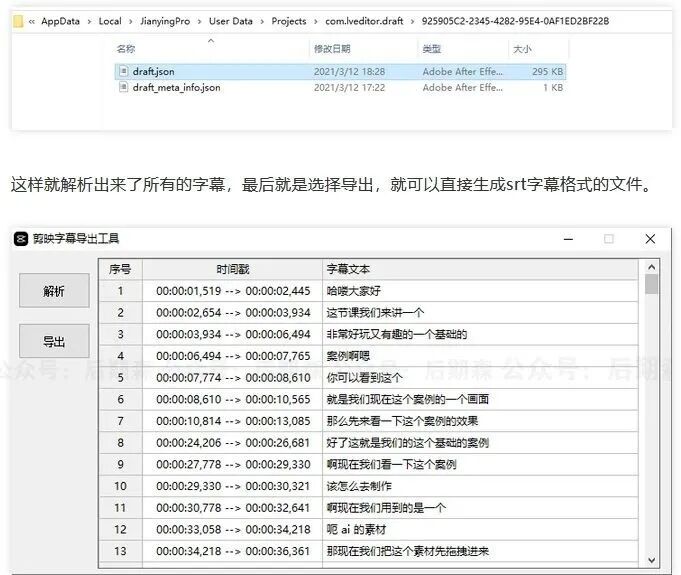
Task: Expand the chevron after AppData
Action: click(89, 21)
